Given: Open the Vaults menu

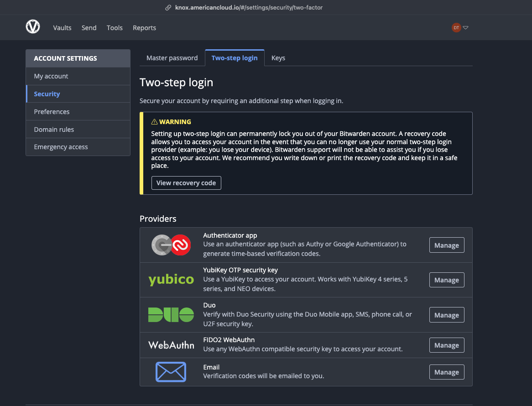Looking at the screenshot, I should [62, 28].
